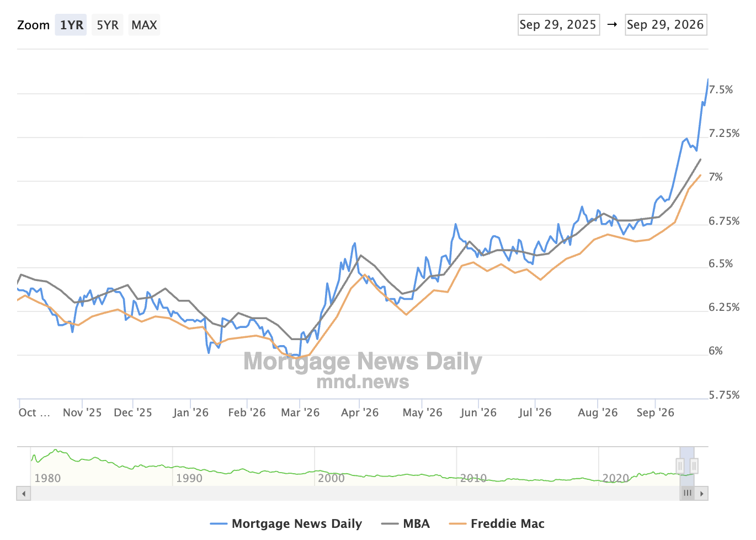Click the 1990 label in navigator
This screenshot has height=540, width=756.
point(189,478)
